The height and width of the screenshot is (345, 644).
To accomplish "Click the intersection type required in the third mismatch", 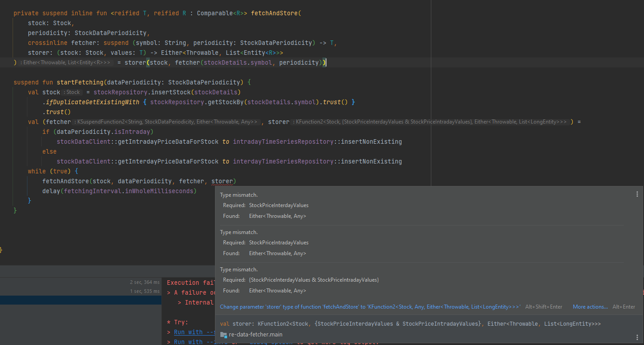I will [x=314, y=280].
